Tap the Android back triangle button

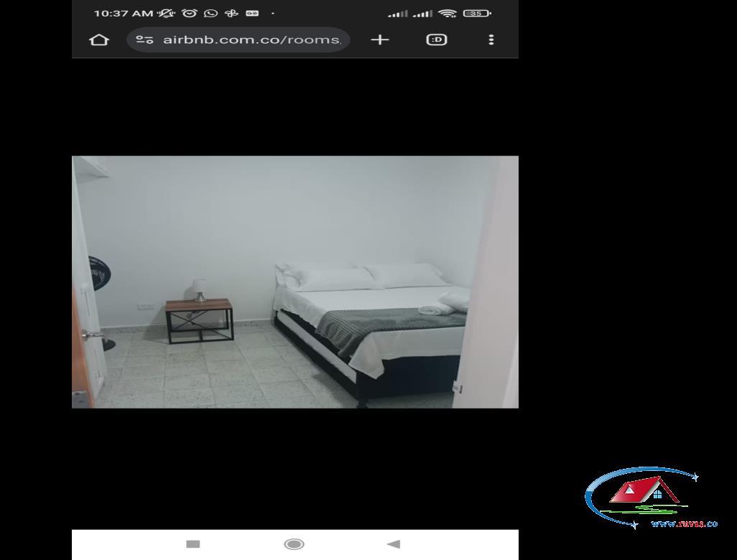394,544
